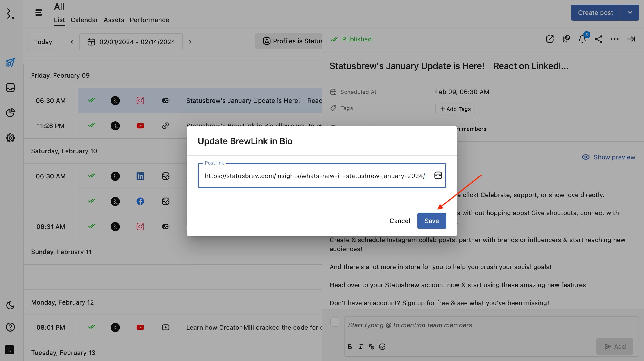Click the Post link input field
Image resolution: width=644 pixels, height=361 pixels.
click(322, 175)
